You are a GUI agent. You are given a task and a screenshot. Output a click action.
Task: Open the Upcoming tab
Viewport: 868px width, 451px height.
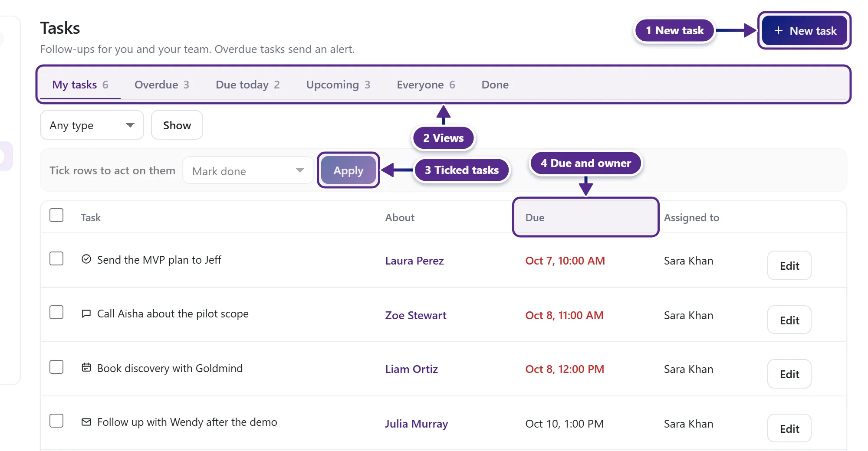[x=338, y=85]
